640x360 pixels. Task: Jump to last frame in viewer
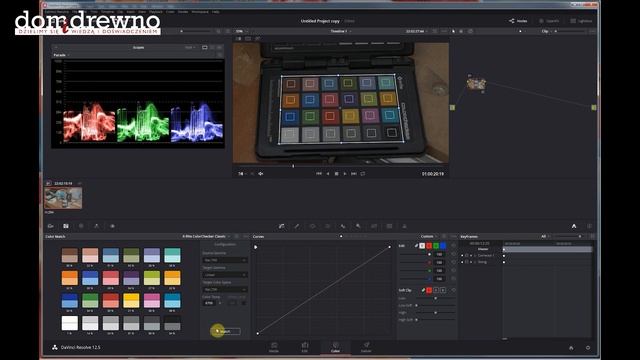(x=354, y=174)
